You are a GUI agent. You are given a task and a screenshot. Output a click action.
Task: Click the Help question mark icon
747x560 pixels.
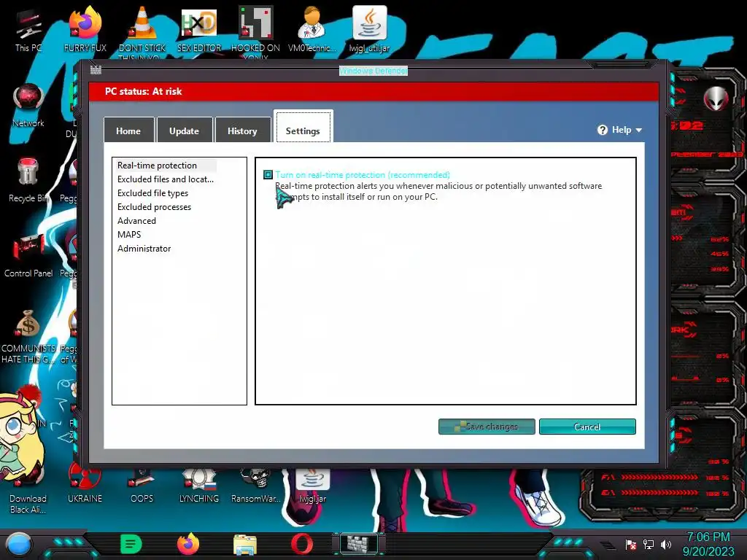(602, 130)
